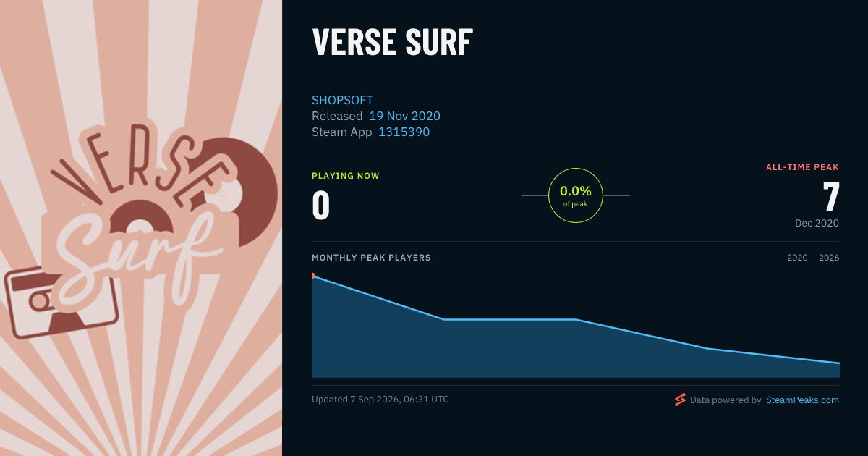
Task: Click the 2020 — 2026 range label
Action: point(813,258)
